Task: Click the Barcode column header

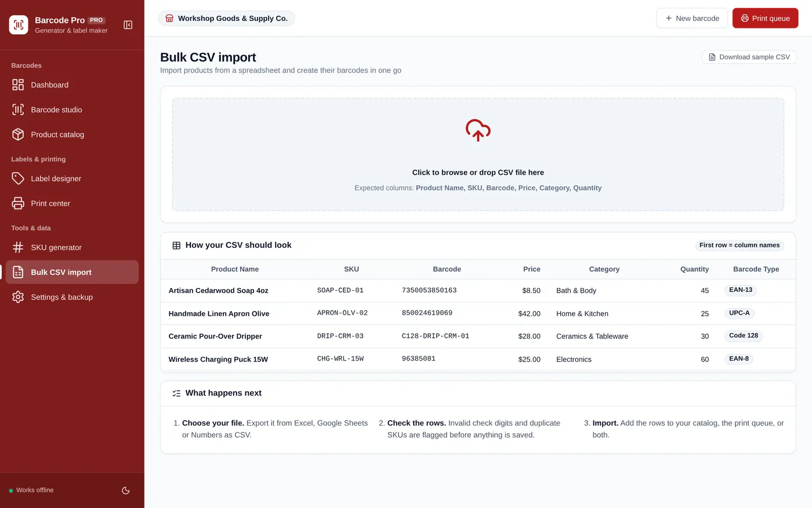Action: [447, 269]
